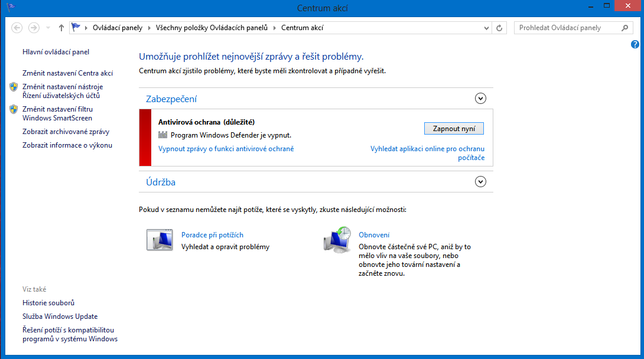This screenshot has height=359, width=644.
Task: Click the forward navigation arrow
Action: coord(34,28)
